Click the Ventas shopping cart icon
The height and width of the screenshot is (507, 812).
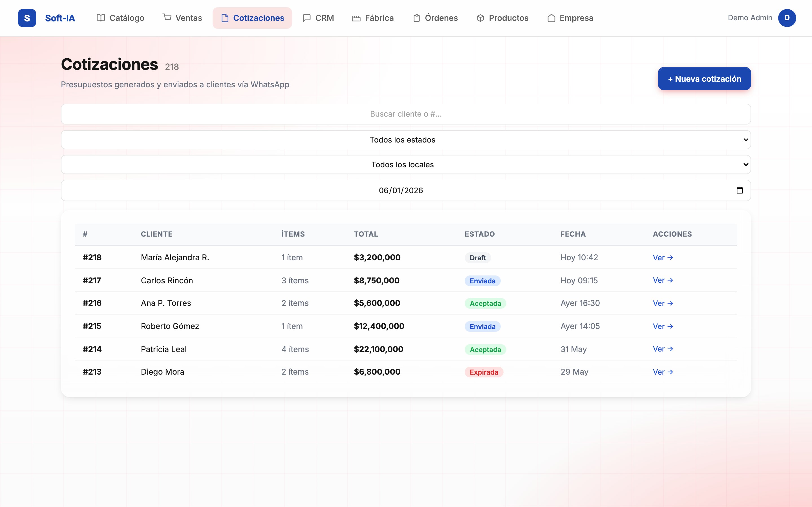point(167,17)
